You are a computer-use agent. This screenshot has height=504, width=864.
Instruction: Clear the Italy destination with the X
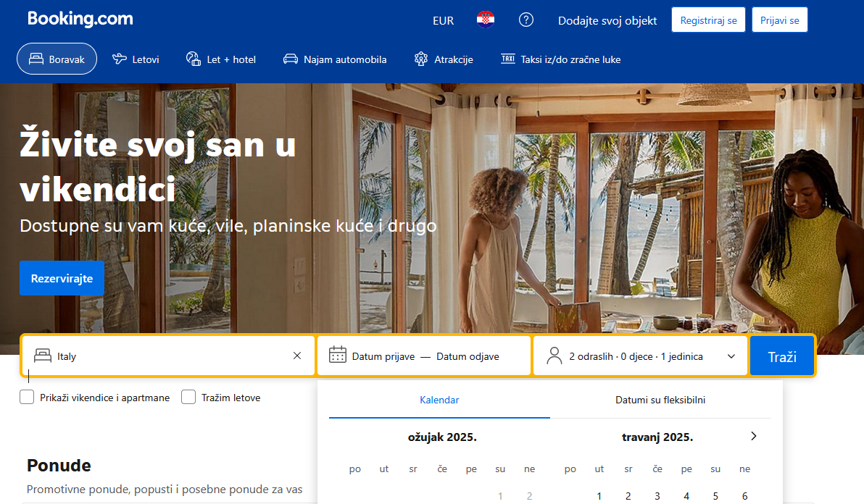click(297, 356)
